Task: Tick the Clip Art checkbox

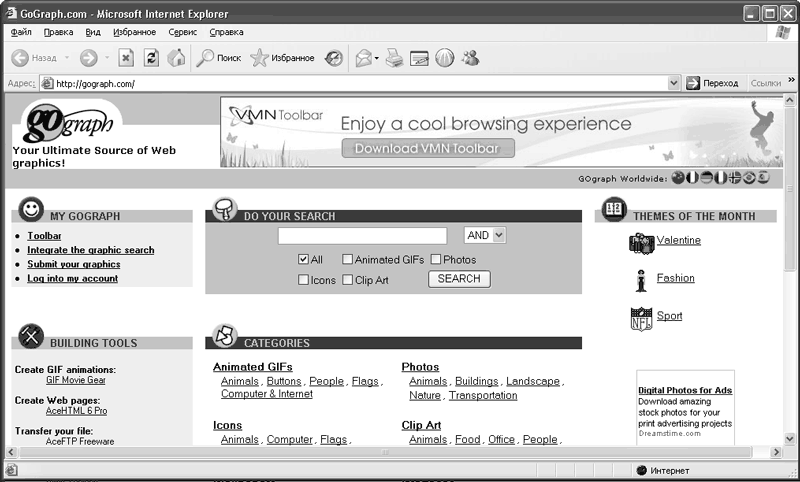Action: (x=347, y=280)
